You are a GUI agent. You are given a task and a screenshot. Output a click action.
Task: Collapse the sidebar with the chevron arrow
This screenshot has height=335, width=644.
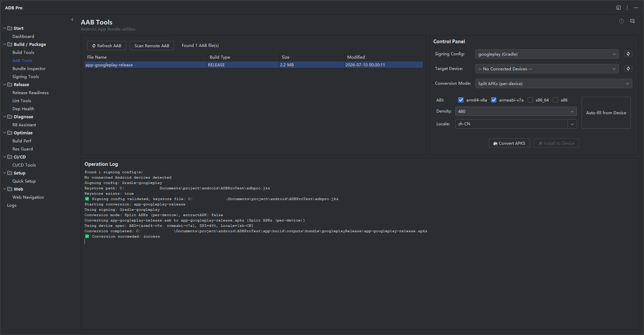click(72, 20)
